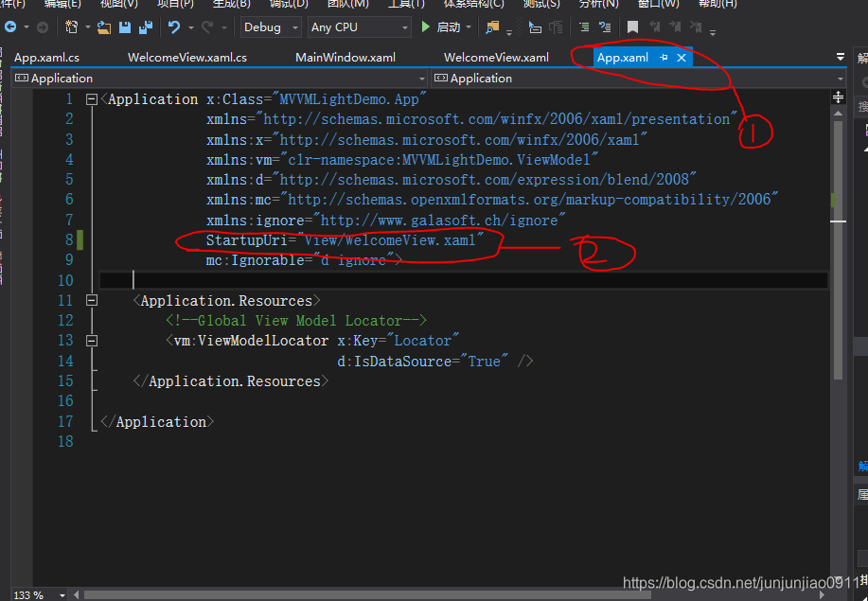Open the 工具(T) Tools menu
The width and height of the screenshot is (868, 601).
tap(406, 4)
